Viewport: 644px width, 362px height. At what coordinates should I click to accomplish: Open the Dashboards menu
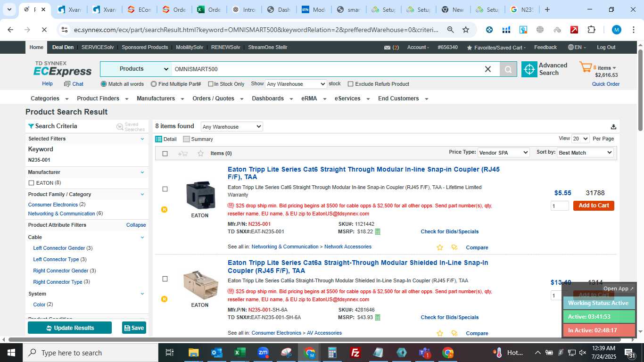[x=272, y=99]
